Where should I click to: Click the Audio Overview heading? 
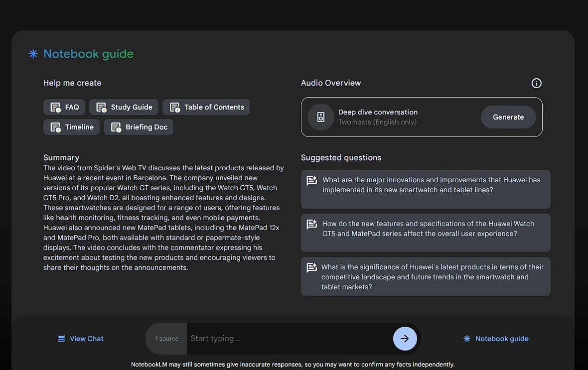point(331,83)
